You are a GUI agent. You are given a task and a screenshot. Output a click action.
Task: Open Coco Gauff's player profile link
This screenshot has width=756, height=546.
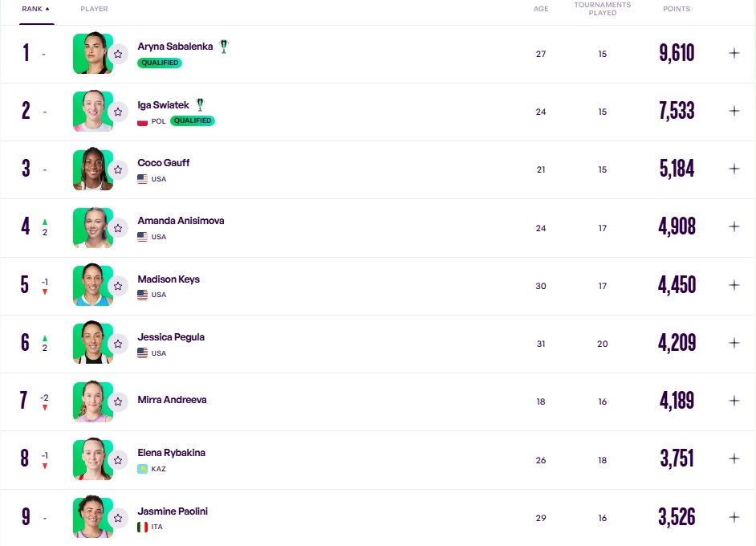pos(164,162)
